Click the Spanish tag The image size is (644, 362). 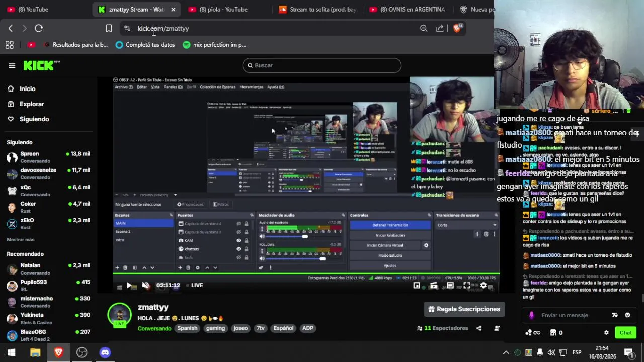[187, 328]
